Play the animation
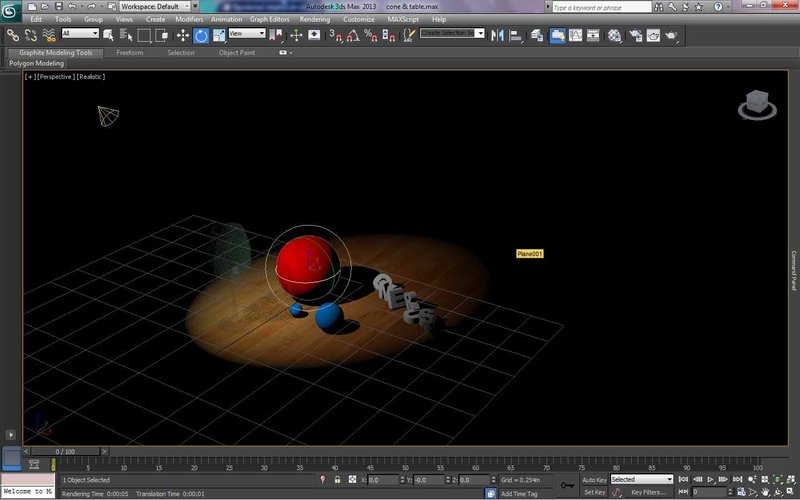 710,480
